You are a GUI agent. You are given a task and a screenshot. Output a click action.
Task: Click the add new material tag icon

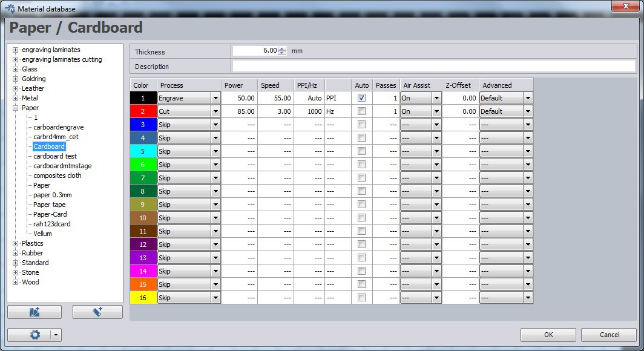97,312
